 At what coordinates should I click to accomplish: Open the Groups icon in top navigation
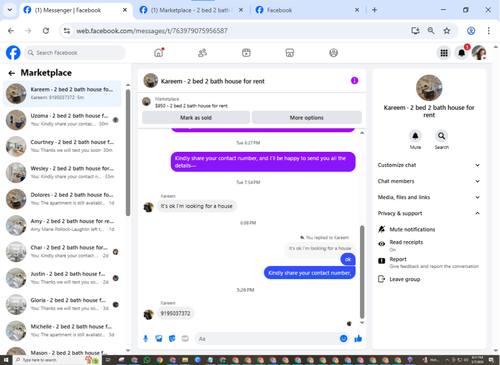[333, 53]
